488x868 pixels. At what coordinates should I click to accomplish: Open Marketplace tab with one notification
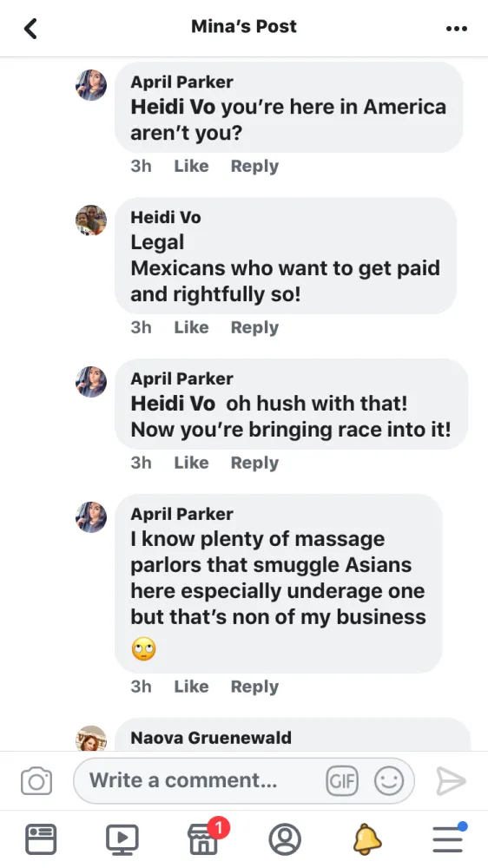205,838
